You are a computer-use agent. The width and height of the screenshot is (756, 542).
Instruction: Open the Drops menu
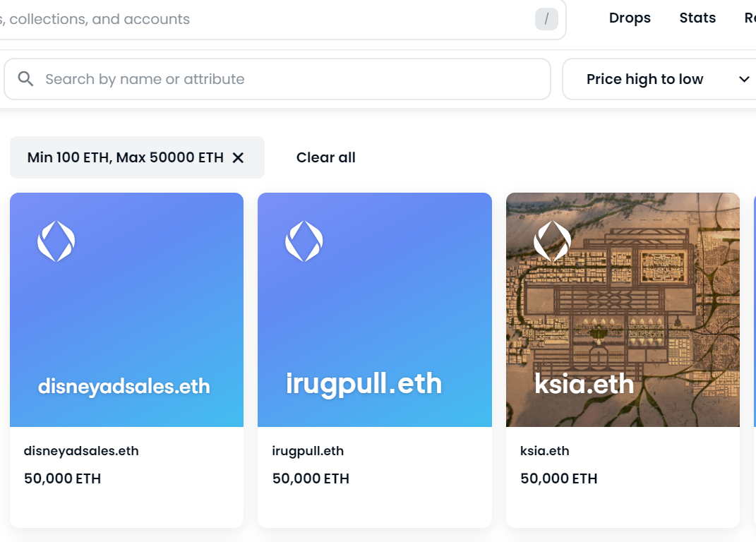(x=630, y=18)
